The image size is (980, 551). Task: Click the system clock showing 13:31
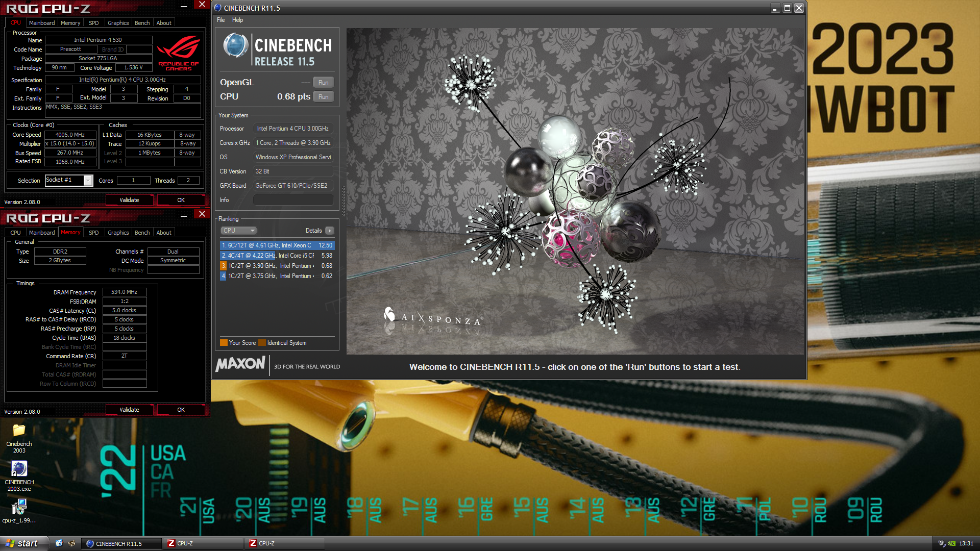[x=966, y=544]
